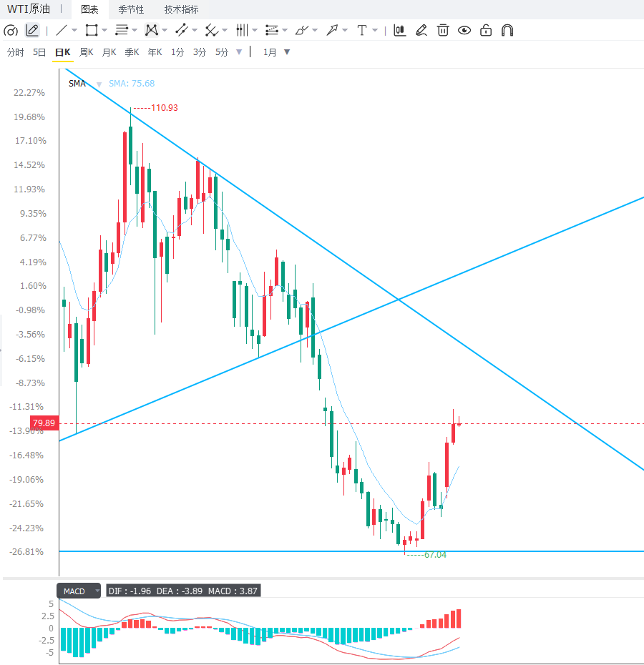Select the XABCD pattern tool

pyautogui.click(x=151, y=31)
